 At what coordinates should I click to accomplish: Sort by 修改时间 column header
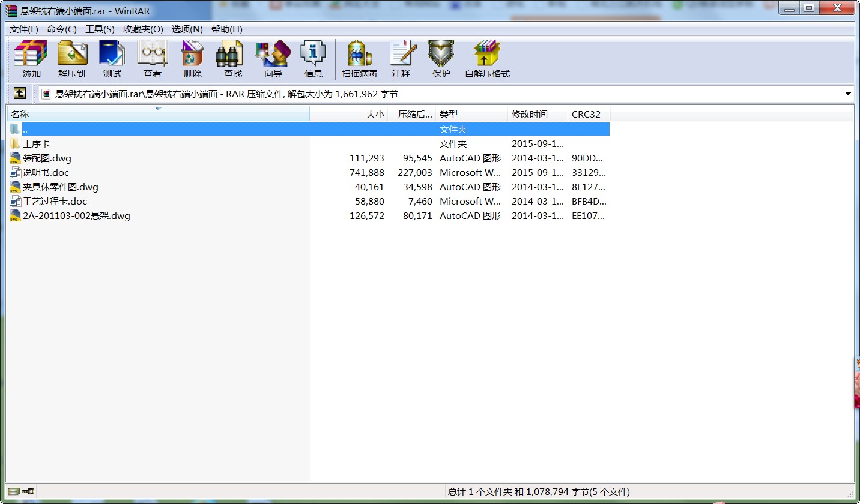(x=529, y=114)
